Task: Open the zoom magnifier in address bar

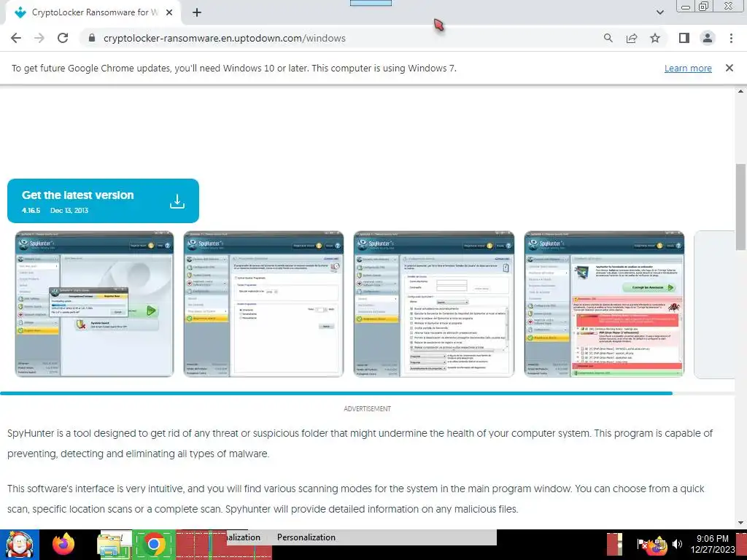Action: click(608, 38)
